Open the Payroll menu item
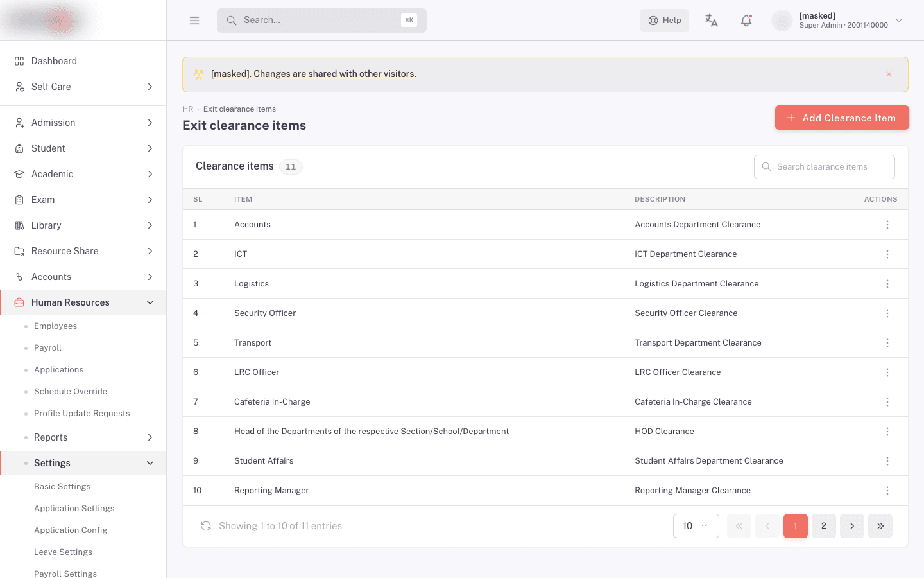Image resolution: width=924 pixels, height=578 pixels. click(x=47, y=348)
